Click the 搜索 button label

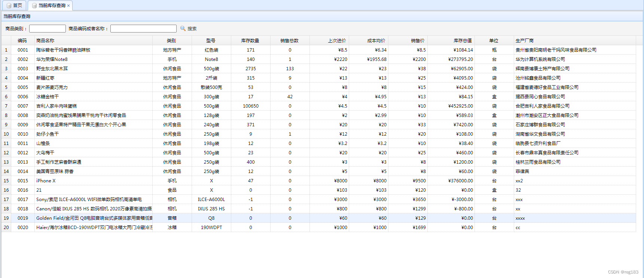point(192,28)
